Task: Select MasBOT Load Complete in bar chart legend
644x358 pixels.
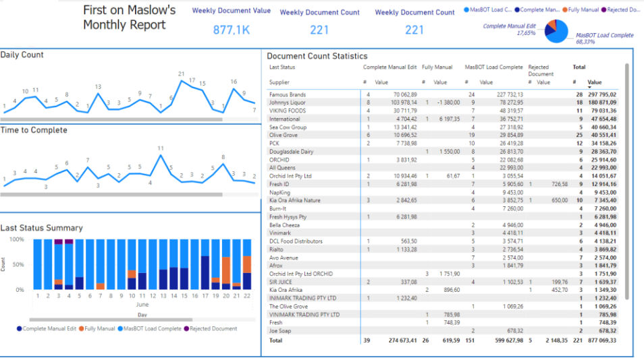Action: [x=119, y=329]
